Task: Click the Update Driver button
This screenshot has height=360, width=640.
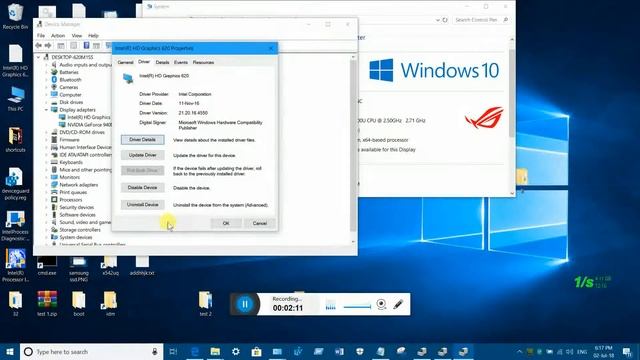Action: pyautogui.click(x=142, y=155)
